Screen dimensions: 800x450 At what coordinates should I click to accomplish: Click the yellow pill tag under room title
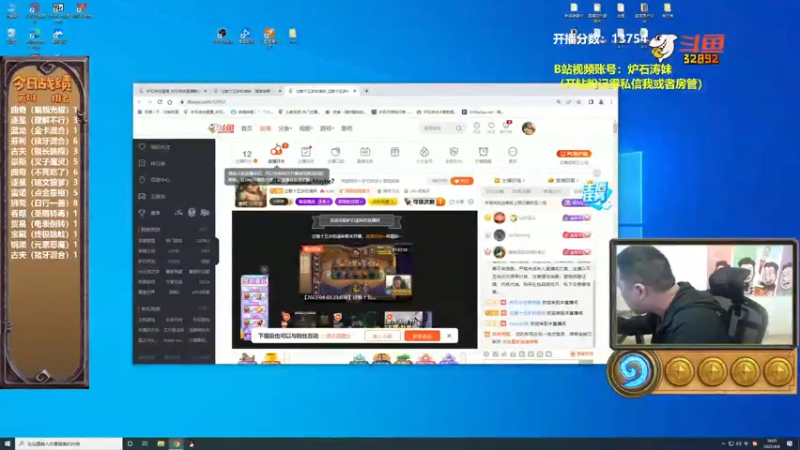(383, 202)
